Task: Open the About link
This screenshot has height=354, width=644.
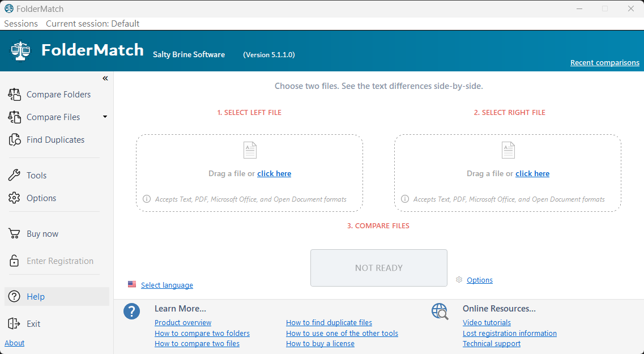Action: 14,343
